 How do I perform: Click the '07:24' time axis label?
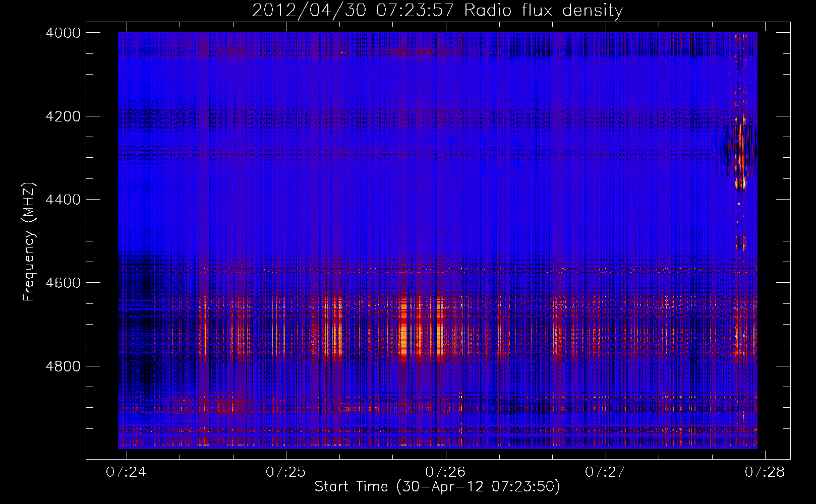(x=126, y=472)
